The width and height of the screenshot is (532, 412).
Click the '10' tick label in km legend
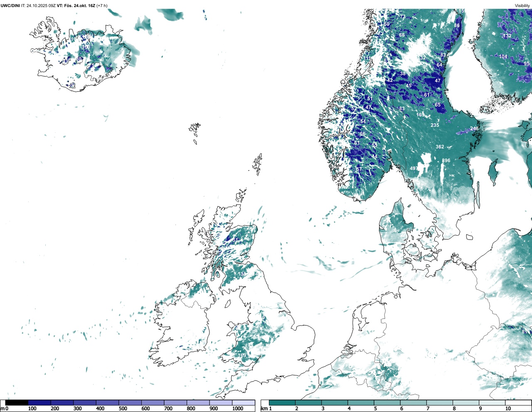point(508,409)
